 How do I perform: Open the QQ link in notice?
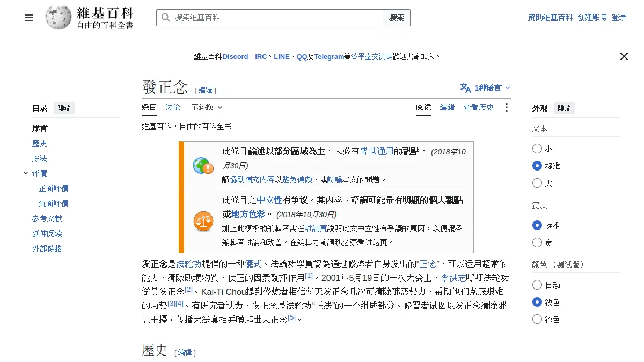(x=302, y=56)
